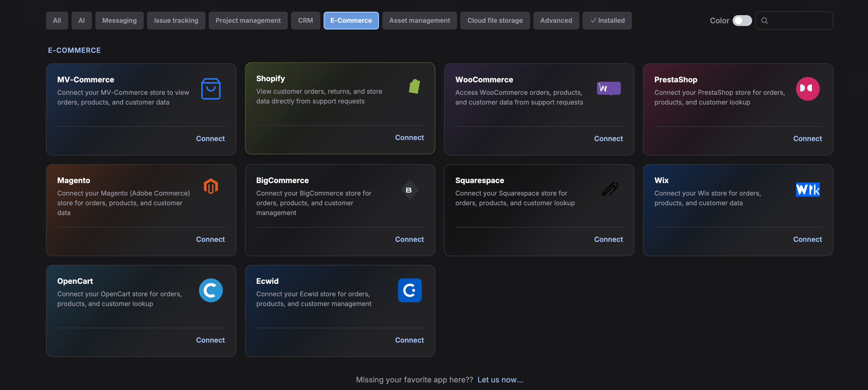Click the BigCommerce diamond B icon
This screenshot has height=390, width=868.
pyautogui.click(x=409, y=190)
